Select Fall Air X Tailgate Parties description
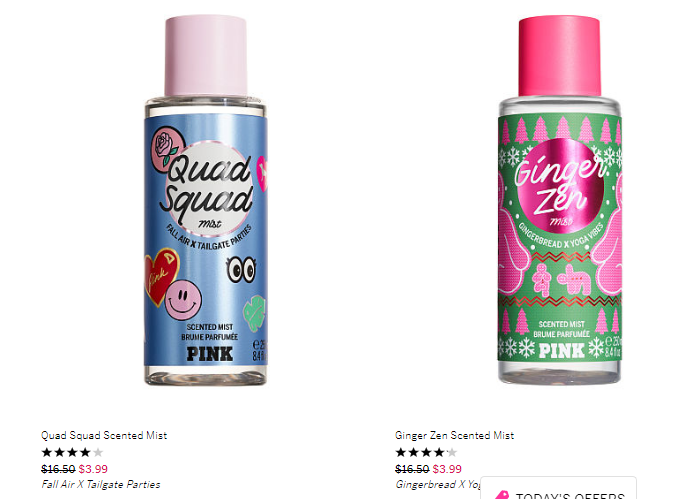This screenshot has width=685, height=499. pos(101,484)
